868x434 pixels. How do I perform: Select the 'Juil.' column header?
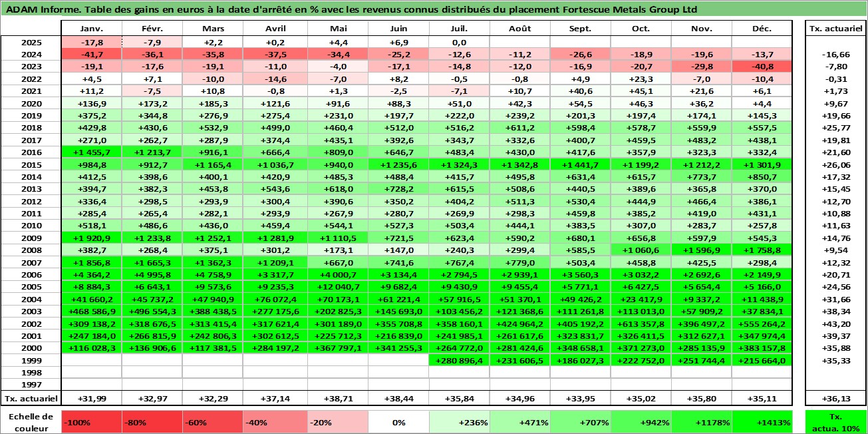pos(460,29)
